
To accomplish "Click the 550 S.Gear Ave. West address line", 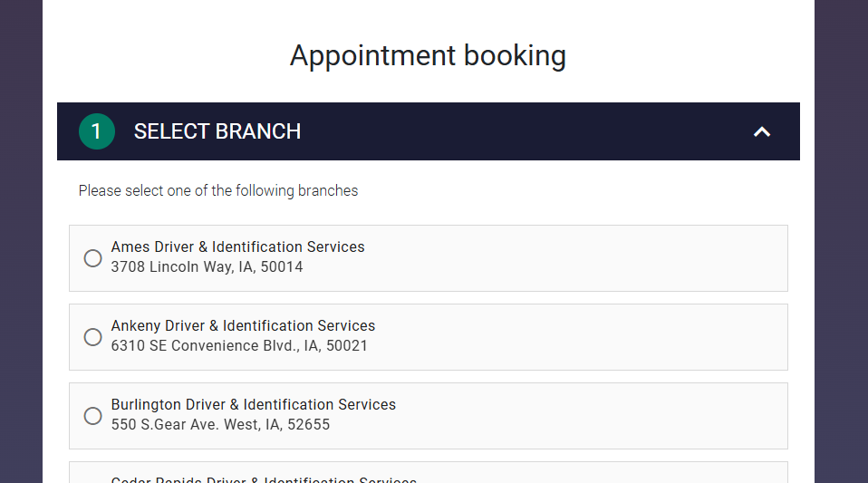I will 220,425.
